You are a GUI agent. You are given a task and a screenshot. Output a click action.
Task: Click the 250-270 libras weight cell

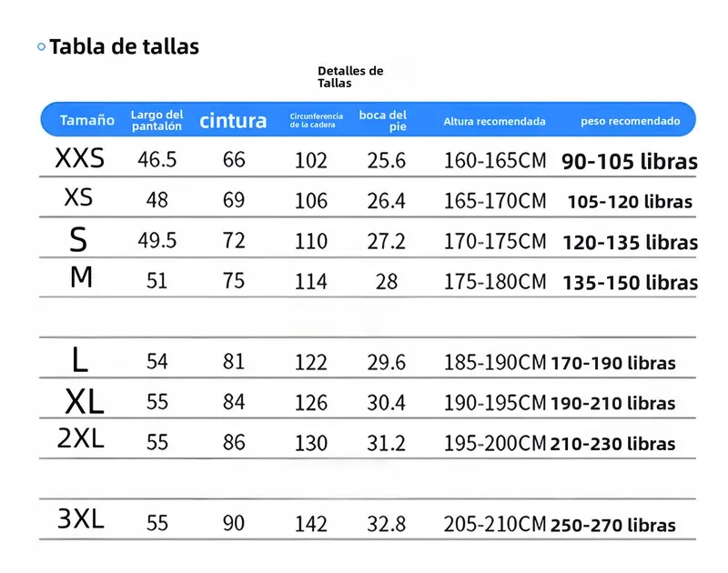612,525
